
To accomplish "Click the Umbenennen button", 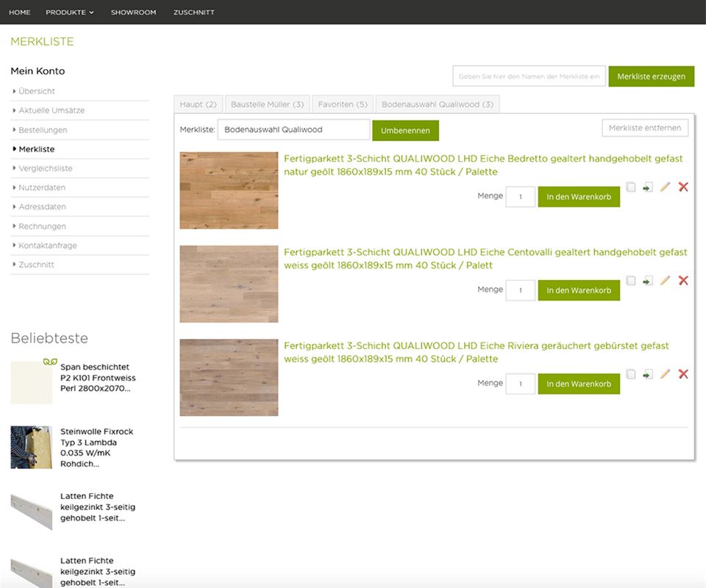I will point(405,131).
